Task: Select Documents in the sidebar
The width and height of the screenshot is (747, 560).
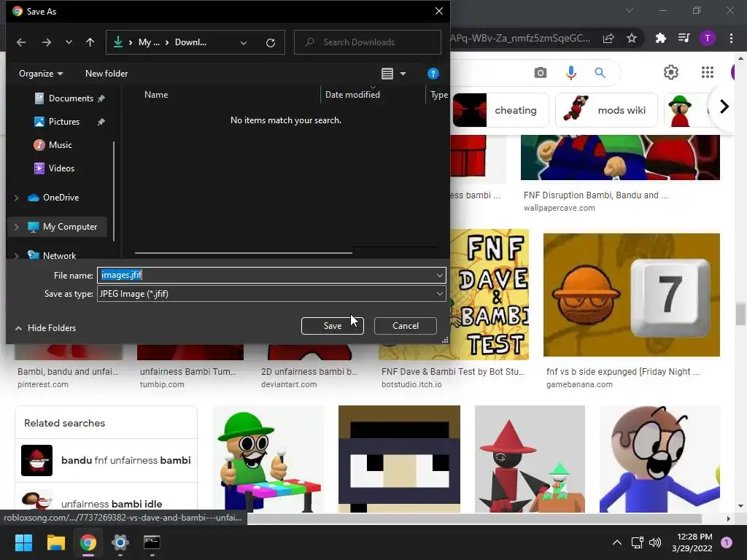Action: (x=71, y=98)
